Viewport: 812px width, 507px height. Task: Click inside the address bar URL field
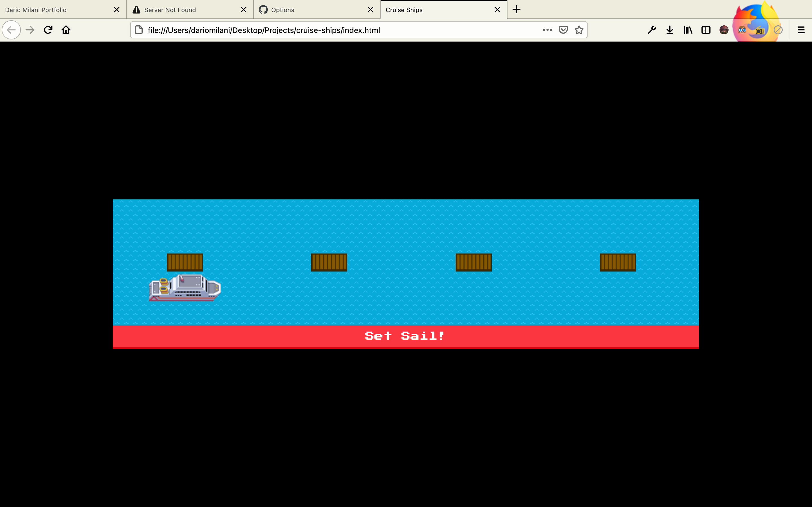(x=302, y=30)
